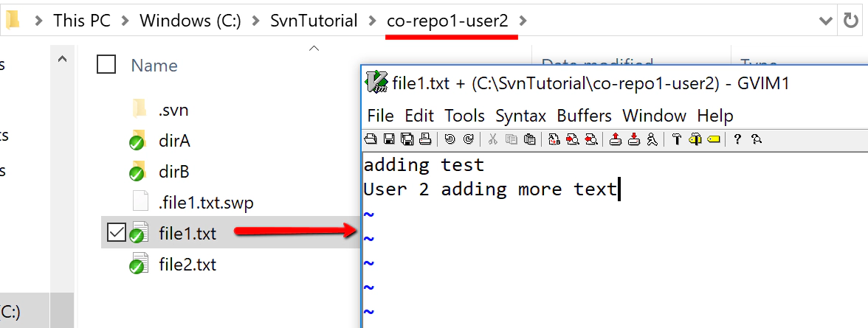Click the Find Next icon in GVIM
The height and width of the screenshot is (328, 868).
pos(573,139)
